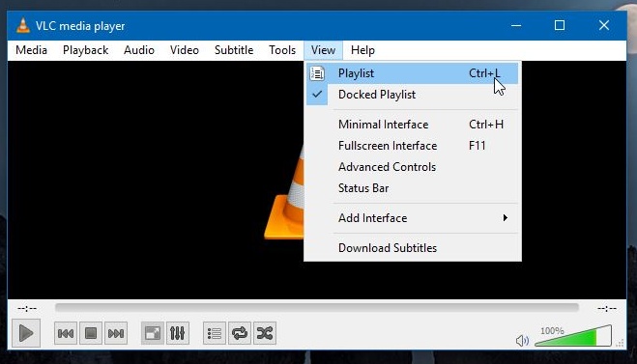Stop playback with the stop button
This screenshot has height=364, width=637.
pyautogui.click(x=91, y=333)
